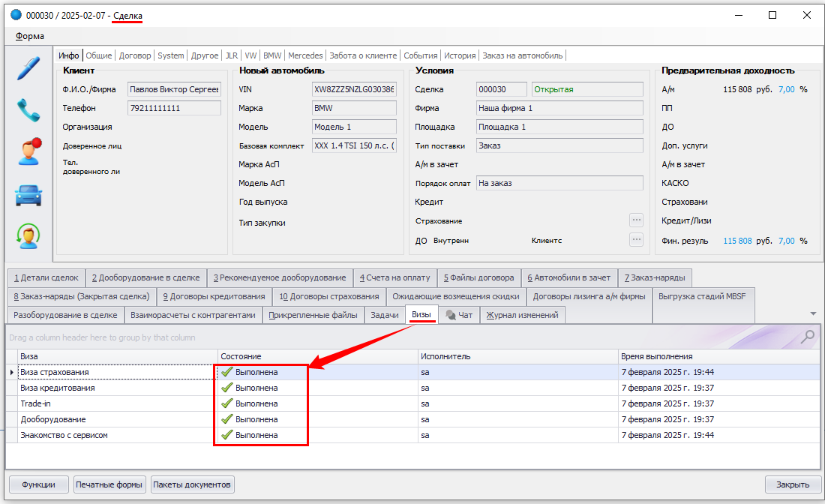Screen dimensions: 825x504
Task: Click the blue pen edit icon
Action: pos(28,68)
